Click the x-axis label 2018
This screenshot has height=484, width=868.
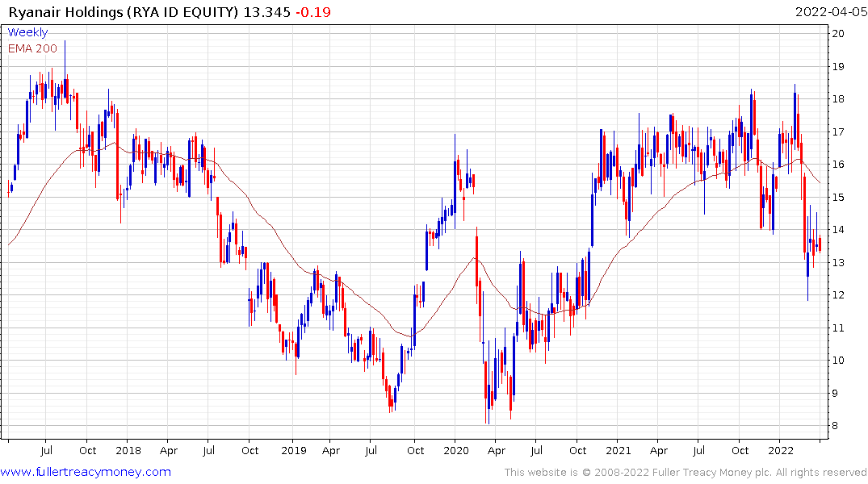pos(128,450)
